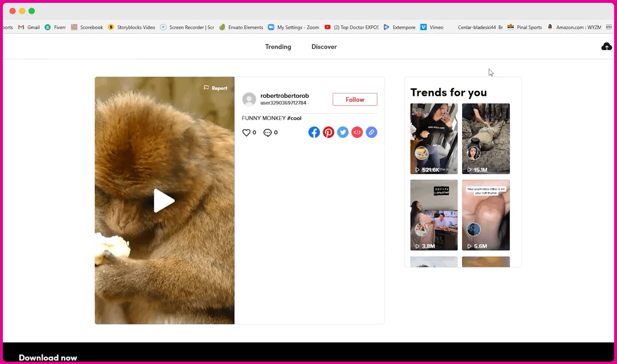Copy link using chain icon
This screenshot has height=364, width=617.
[x=371, y=132]
